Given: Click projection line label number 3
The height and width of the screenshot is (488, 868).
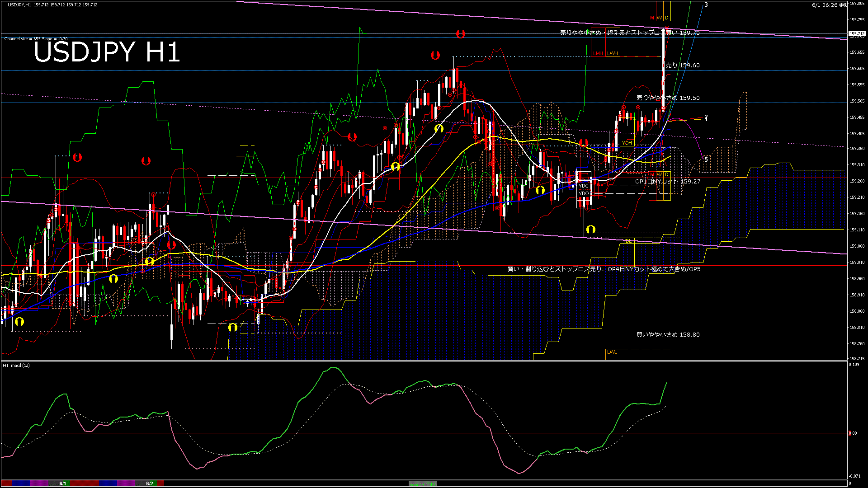Looking at the screenshot, I should tap(706, 5).
